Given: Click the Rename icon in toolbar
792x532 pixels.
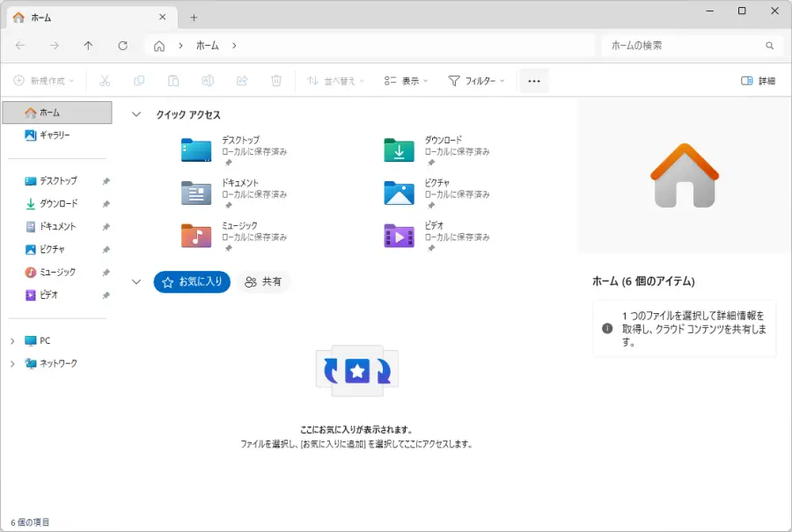Looking at the screenshot, I should (208, 81).
